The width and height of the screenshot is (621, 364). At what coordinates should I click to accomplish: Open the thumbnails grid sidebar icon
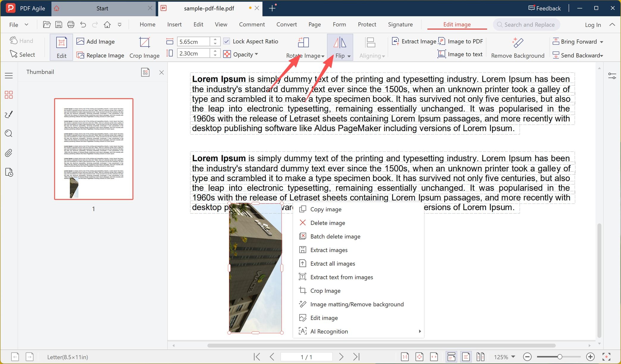(x=9, y=95)
